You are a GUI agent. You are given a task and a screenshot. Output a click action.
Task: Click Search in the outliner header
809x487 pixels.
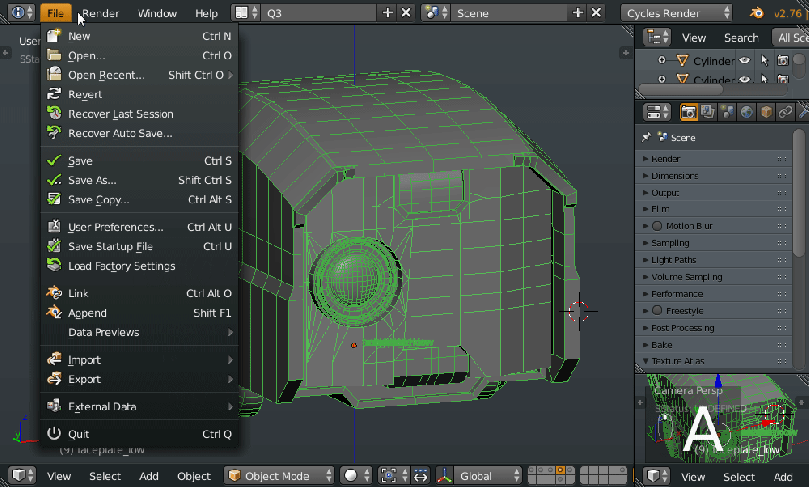coord(741,37)
